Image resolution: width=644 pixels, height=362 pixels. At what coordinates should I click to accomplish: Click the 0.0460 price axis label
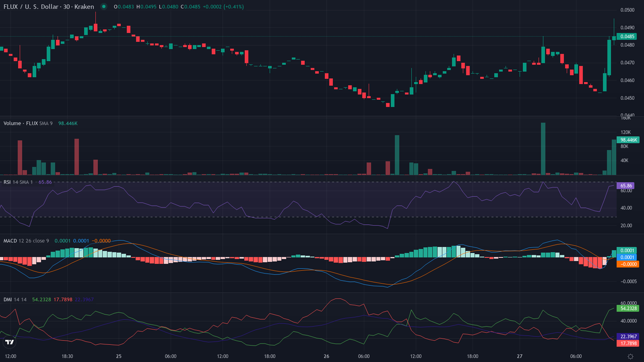pyautogui.click(x=627, y=80)
